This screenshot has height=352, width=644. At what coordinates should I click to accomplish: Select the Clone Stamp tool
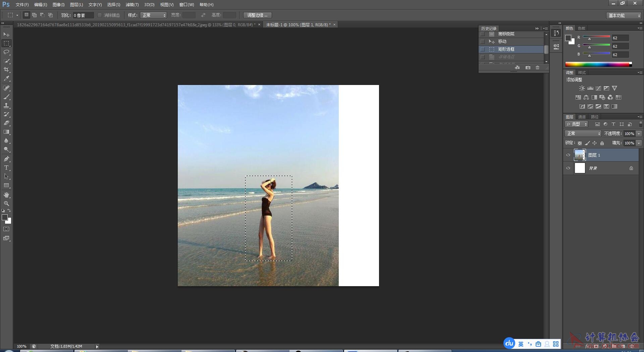[x=6, y=105]
